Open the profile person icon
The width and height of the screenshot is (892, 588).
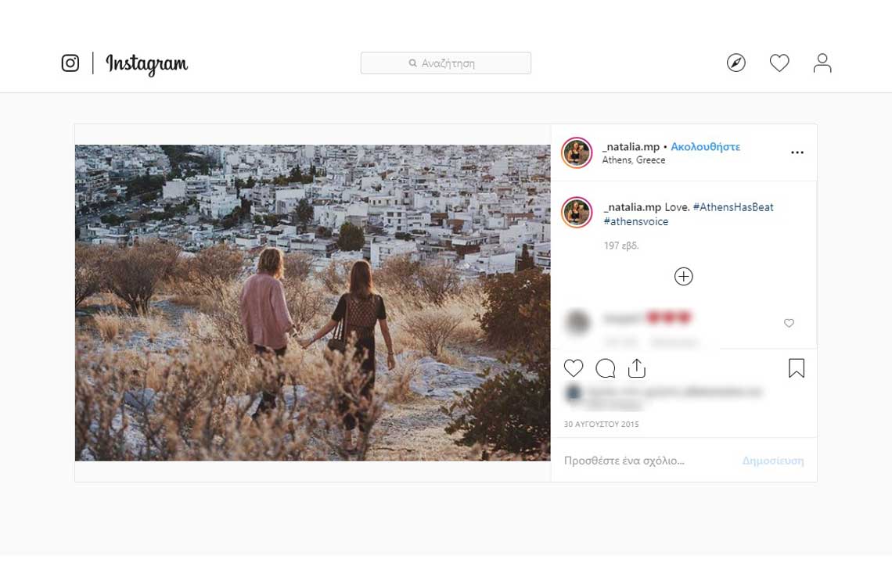(x=822, y=63)
